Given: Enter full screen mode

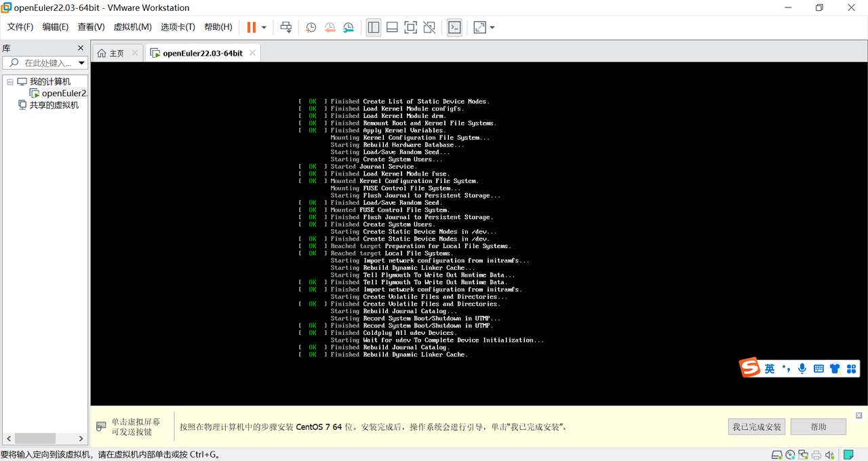Looking at the screenshot, I should (410, 27).
